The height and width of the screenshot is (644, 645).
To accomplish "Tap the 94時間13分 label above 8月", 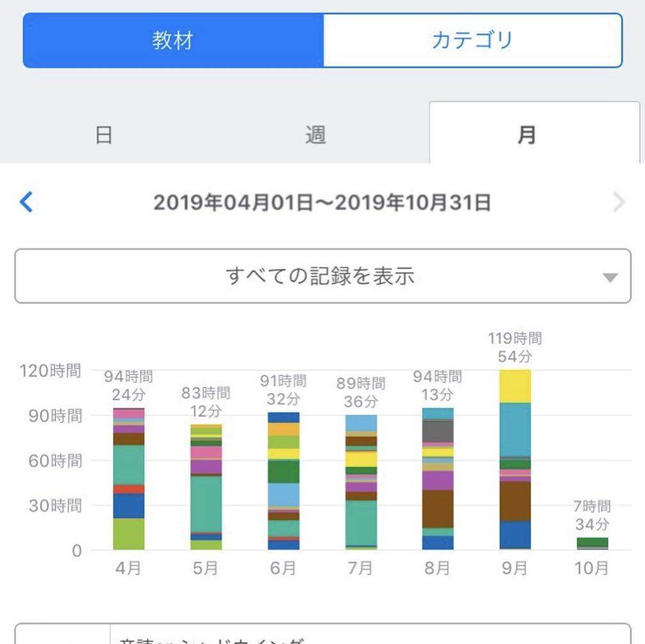I will [x=438, y=385].
